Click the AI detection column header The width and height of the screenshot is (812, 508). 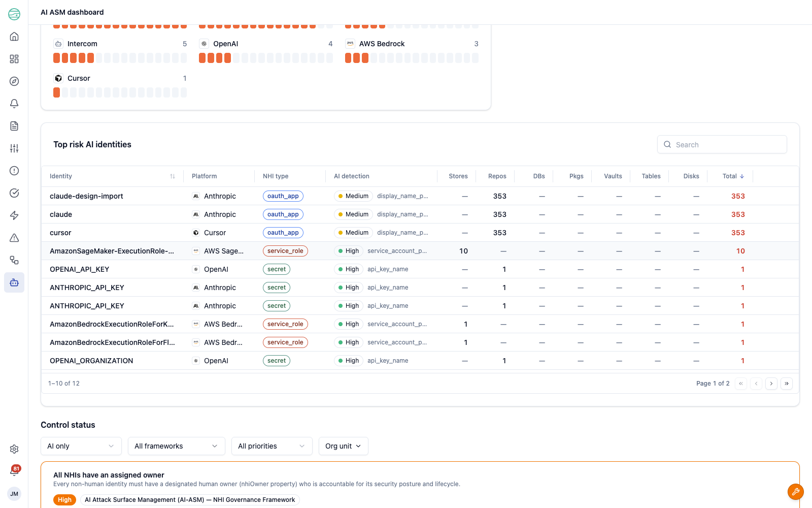[x=352, y=176]
